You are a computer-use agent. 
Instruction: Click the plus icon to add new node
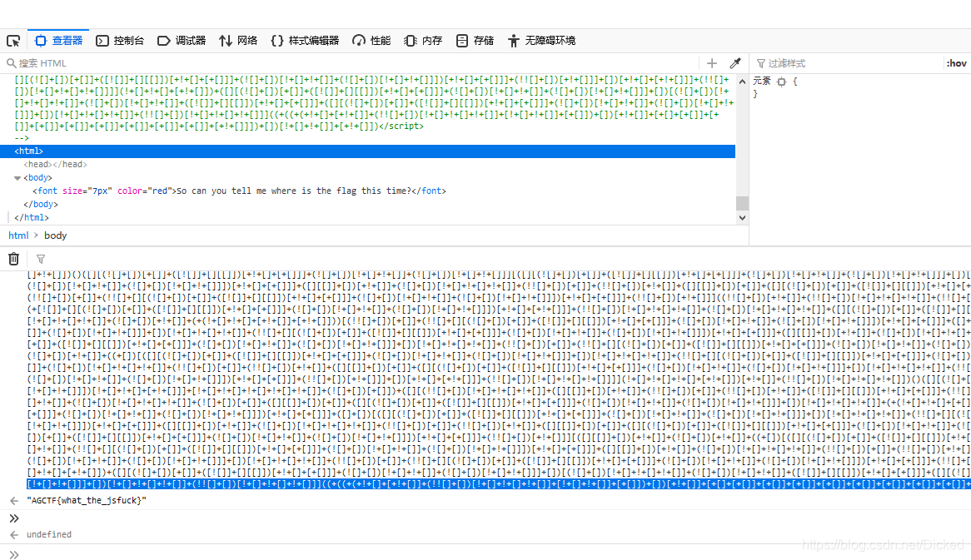pos(712,63)
